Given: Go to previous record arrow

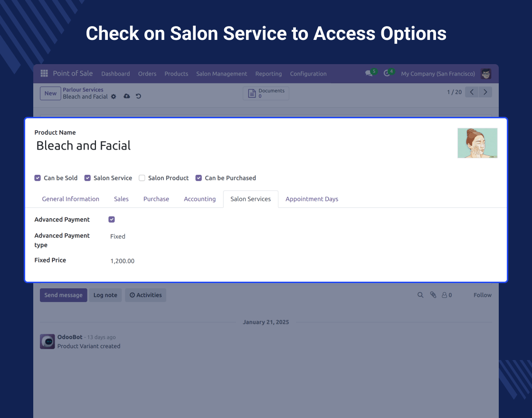Looking at the screenshot, I should [472, 92].
